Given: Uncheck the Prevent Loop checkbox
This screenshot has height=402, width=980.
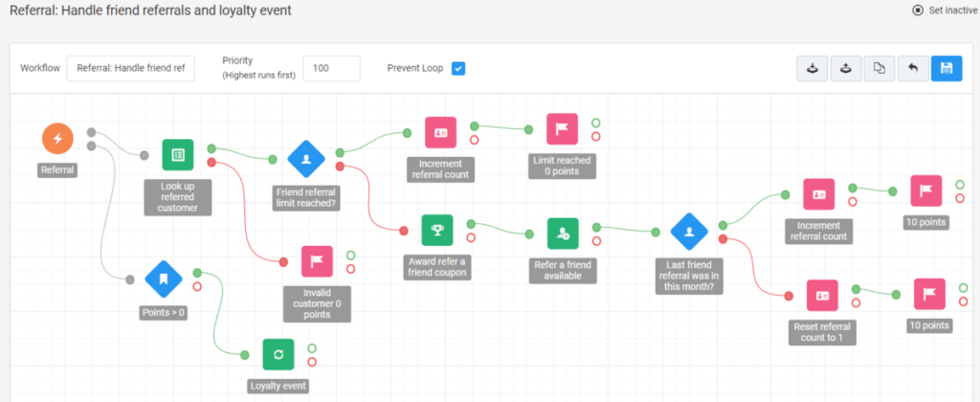Looking at the screenshot, I should (458, 68).
